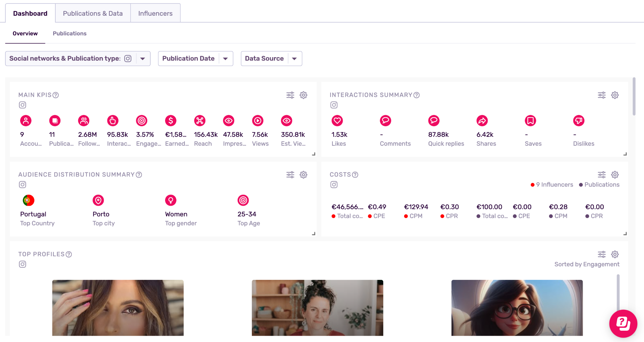Go to Publications sub-tab
The image size is (644, 342).
coord(69,34)
